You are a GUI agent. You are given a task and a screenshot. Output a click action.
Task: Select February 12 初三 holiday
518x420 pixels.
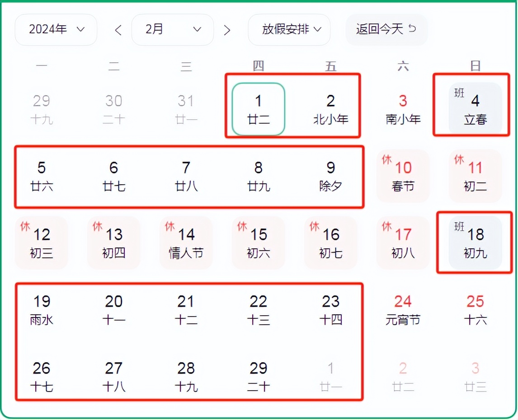(42, 243)
